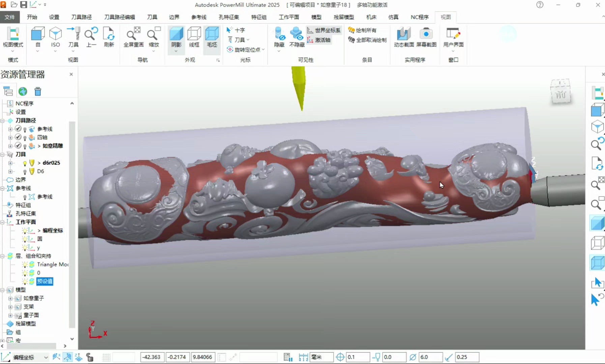Viewport: 605px width, 364px height.
Task: Open the 刀具 cursor dropdown
Action: pyautogui.click(x=239, y=40)
